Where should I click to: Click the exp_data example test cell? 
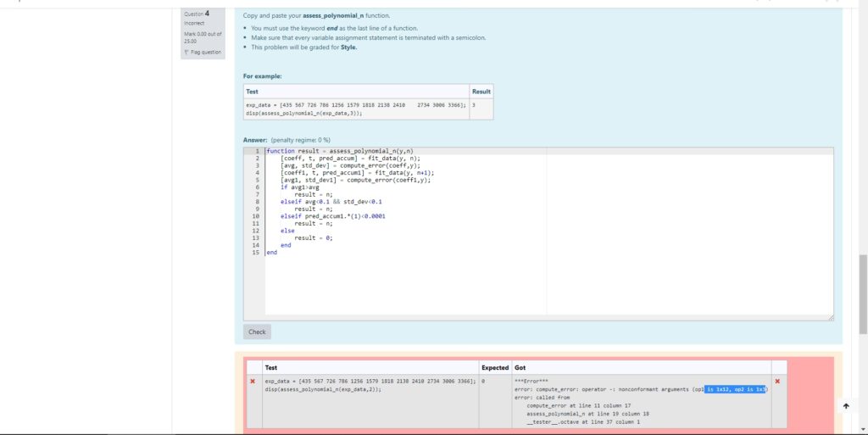point(355,109)
